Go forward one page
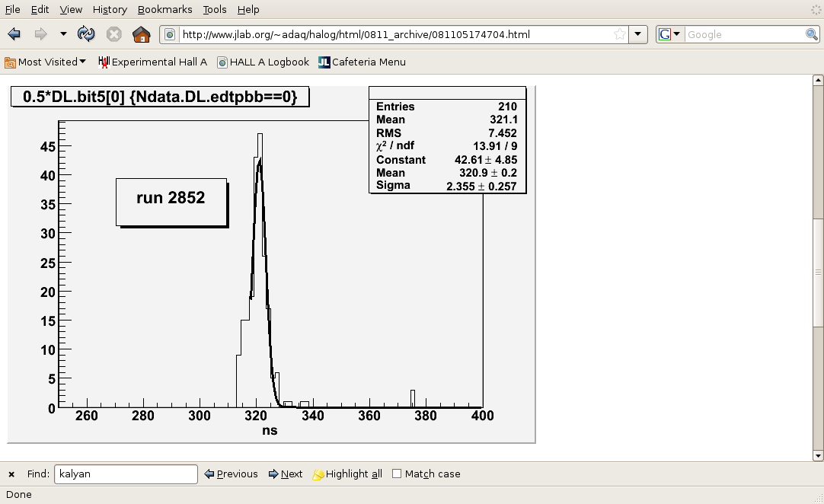The image size is (824, 504). click(x=40, y=35)
